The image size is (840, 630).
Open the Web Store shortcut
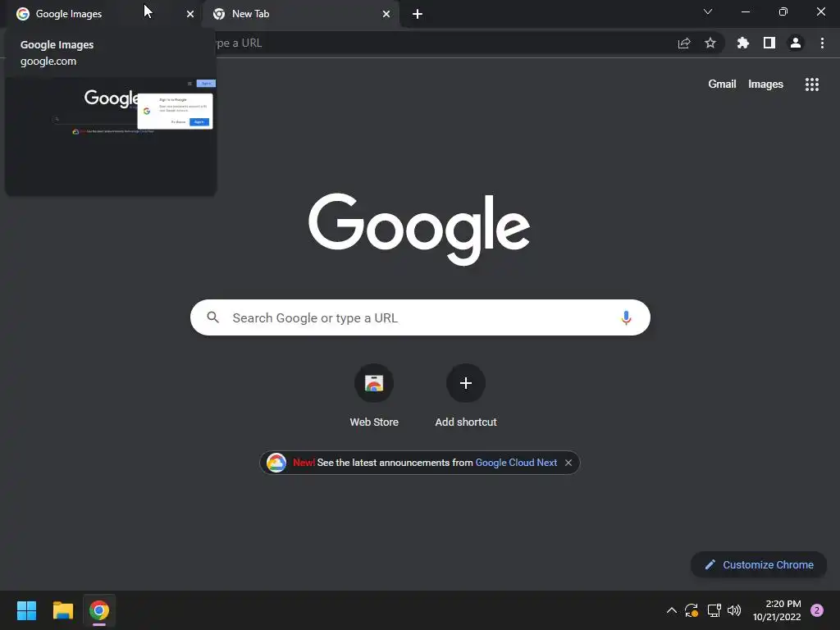click(374, 395)
